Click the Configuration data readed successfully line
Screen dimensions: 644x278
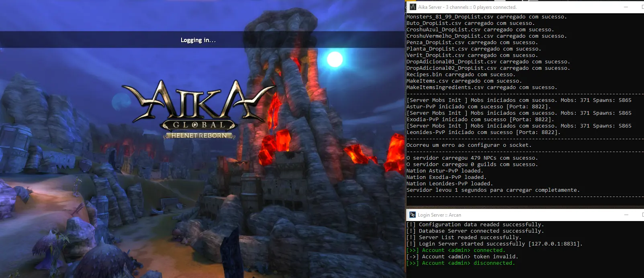pos(476,225)
